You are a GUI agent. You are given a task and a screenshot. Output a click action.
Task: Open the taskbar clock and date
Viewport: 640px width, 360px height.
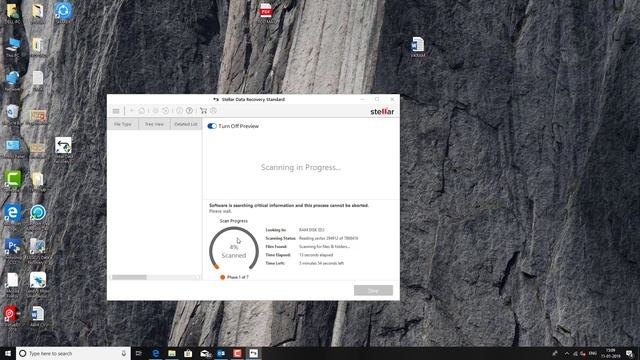click(x=611, y=353)
